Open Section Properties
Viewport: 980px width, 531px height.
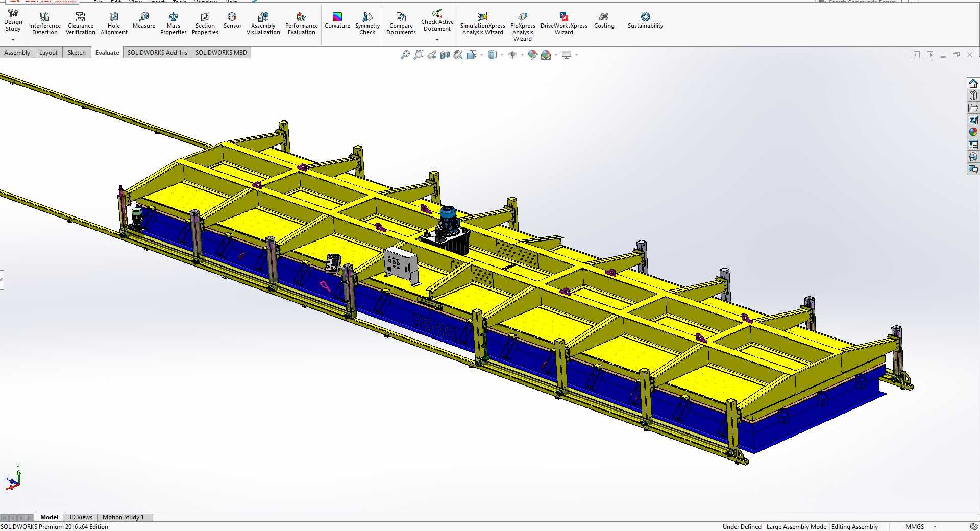pyautogui.click(x=205, y=24)
